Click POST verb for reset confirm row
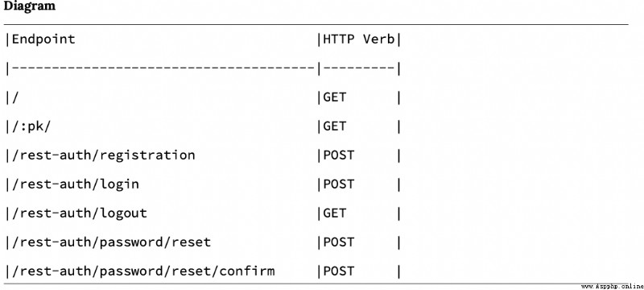 click(338, 271)
